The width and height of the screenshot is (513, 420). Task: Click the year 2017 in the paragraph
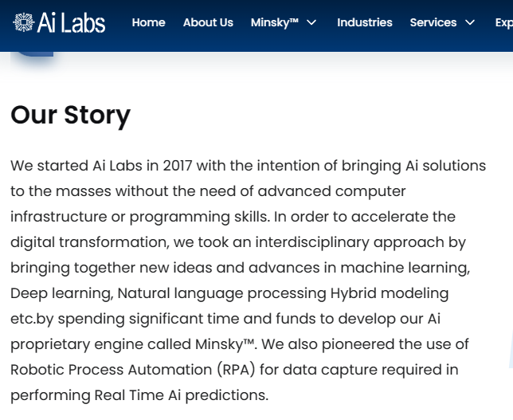pyautogui.click(x=178, y=166)
